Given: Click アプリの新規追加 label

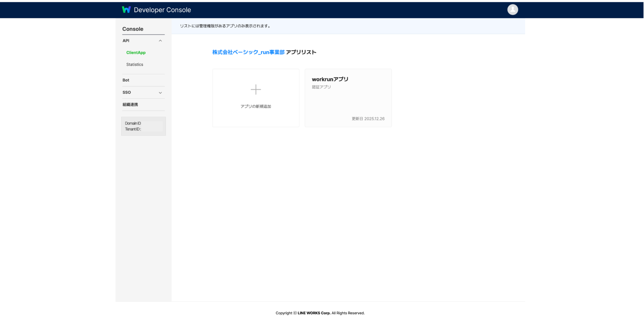Looking at the screenshot, I should 256,106.
